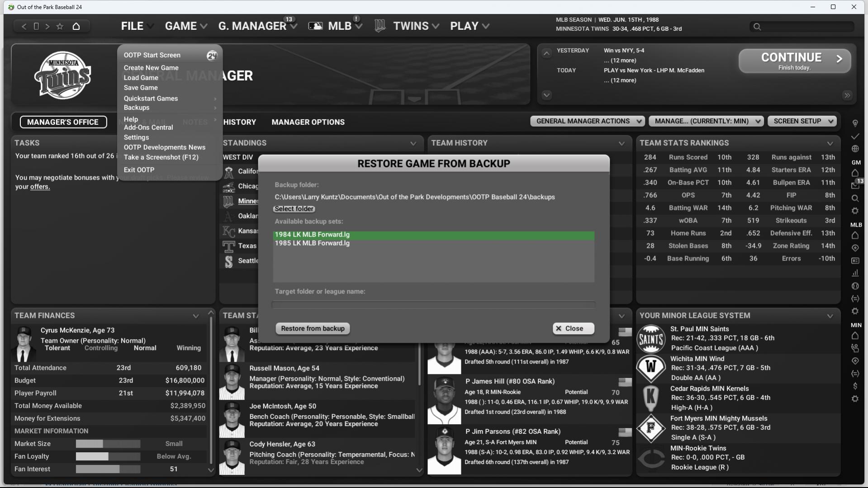868x488 pixels.
Task: Click the baseball icon in the MLB sidebar section
Action: pyautogui.click(x=855, y=286)
